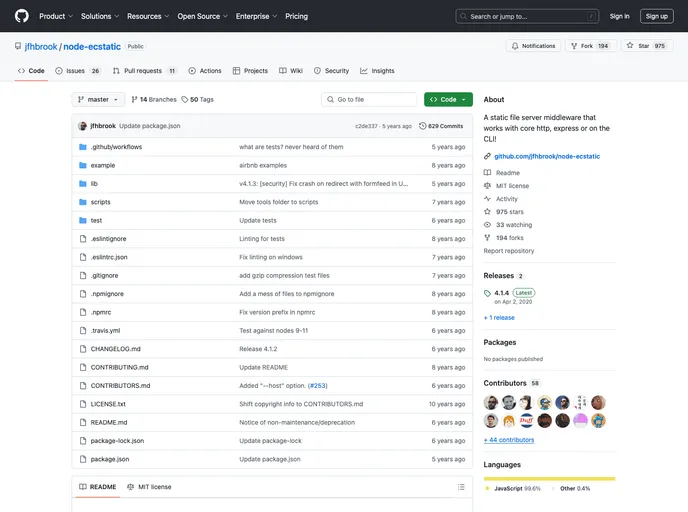688x512 pixels.
Task: Focus the Search or jump to field
Action: (527, 16)
